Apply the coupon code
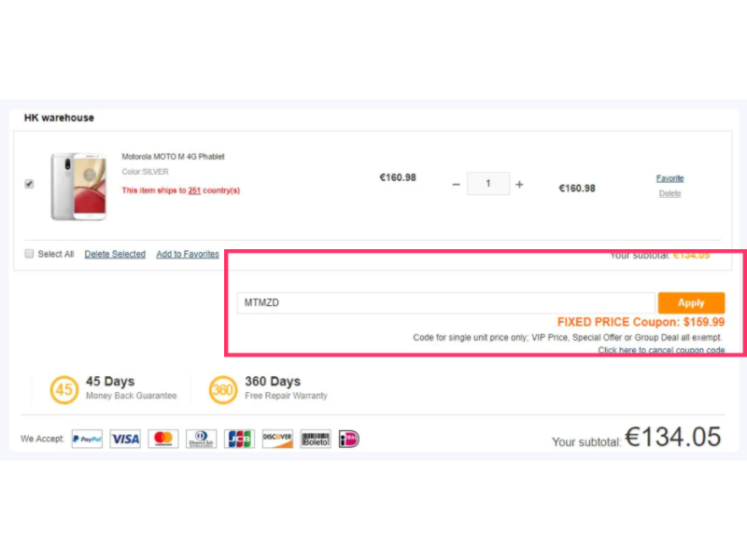The width and height of the screenshot is (747, 560). click(691, 302)
